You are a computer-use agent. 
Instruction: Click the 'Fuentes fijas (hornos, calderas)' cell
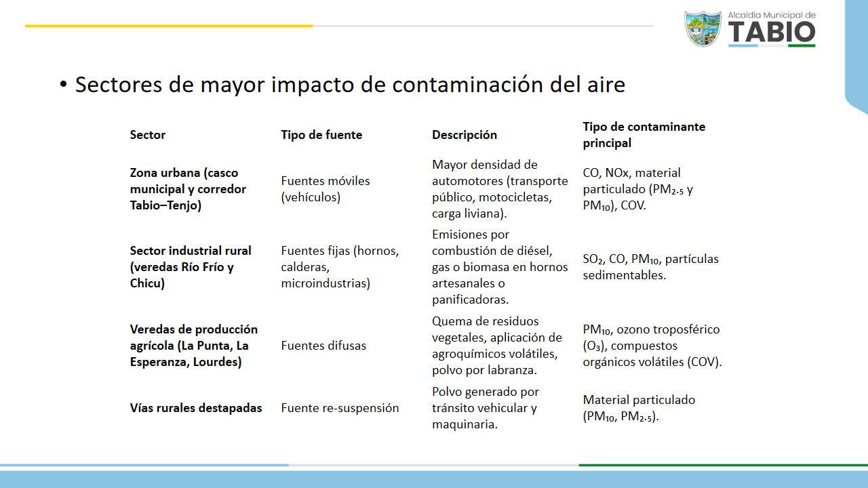coord(340,267)
